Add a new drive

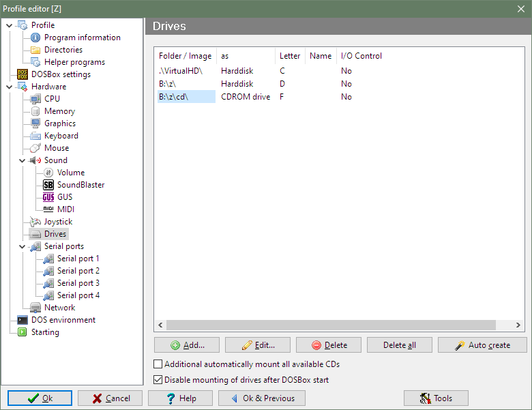click(187, 345)
